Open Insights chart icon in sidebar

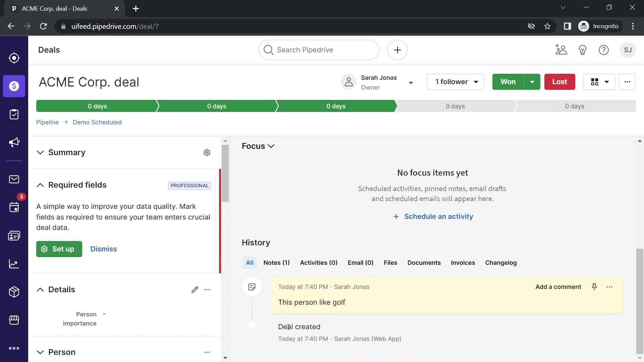click(x=14, y=264)
